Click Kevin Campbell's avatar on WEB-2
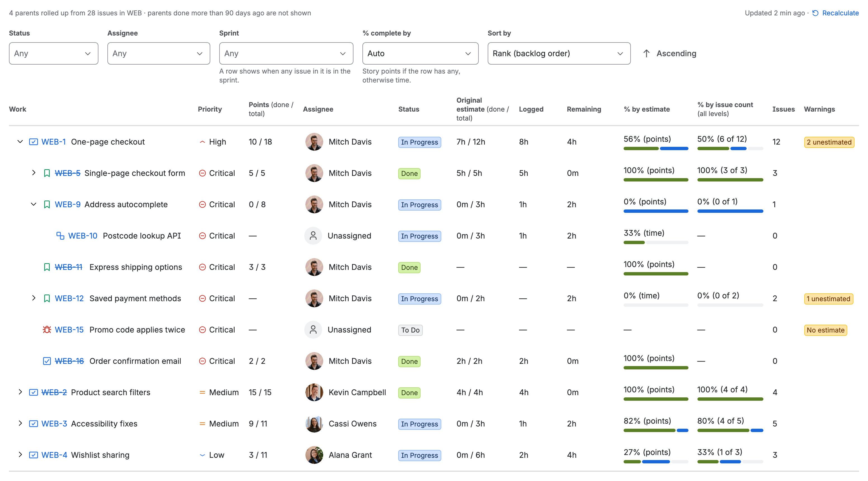Image resolution: width=868 pixels, height=481 pixels. point(314,393)
